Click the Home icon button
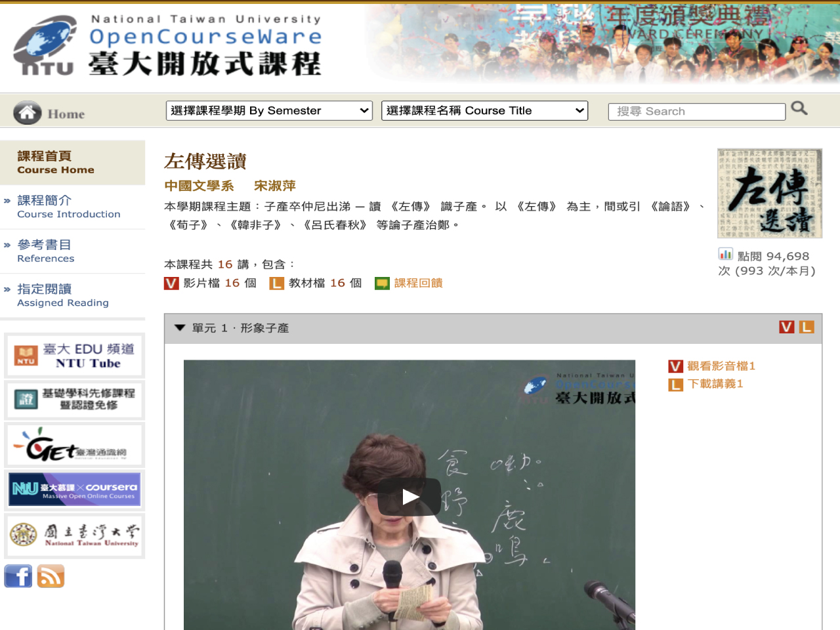This screenshot has height=630, width=840. click(x=28, y=113)
